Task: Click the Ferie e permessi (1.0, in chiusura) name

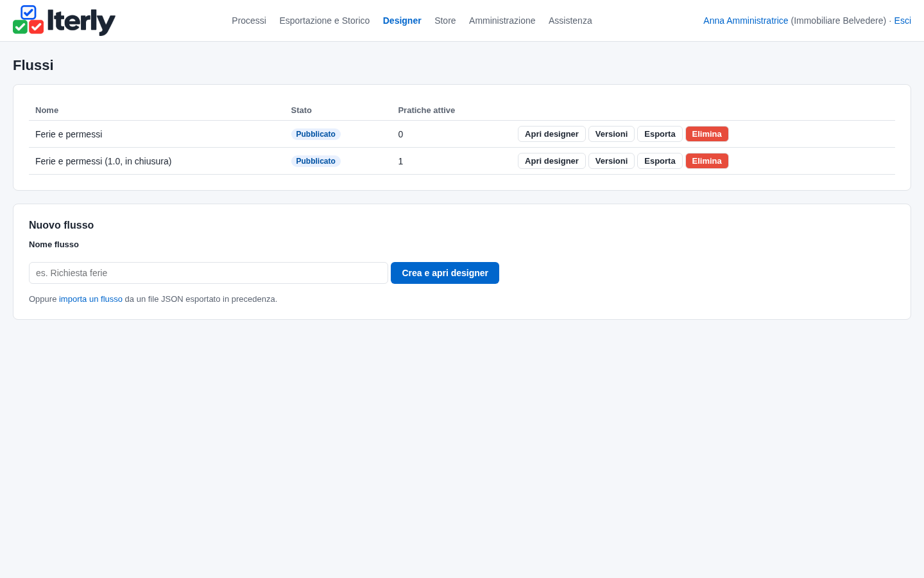Action: pyautogui.click(x=103, y=161)
